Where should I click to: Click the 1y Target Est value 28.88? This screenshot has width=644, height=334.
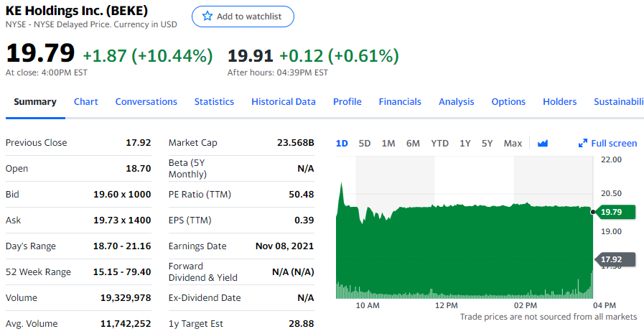click(x=301, y=324)
